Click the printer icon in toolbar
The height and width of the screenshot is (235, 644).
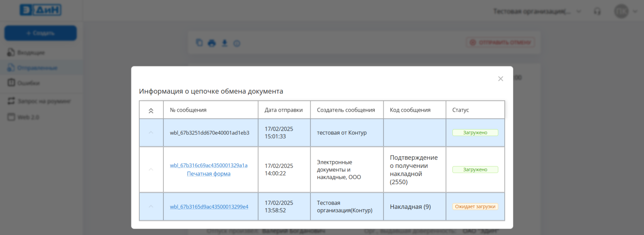(212, 43)
